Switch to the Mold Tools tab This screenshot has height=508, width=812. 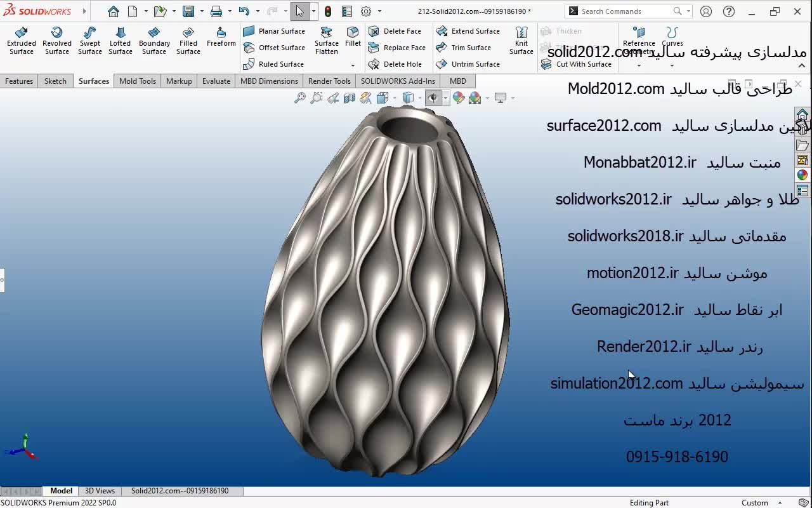pos(137,81)
